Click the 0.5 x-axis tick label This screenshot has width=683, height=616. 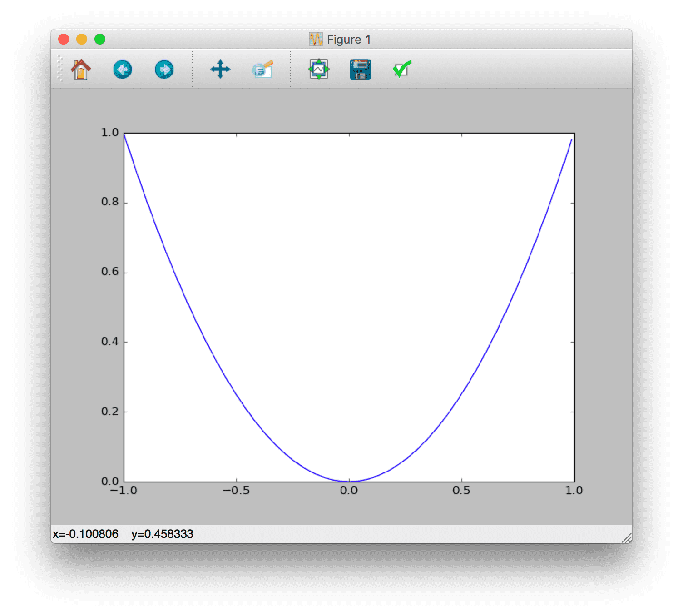pyautogui.click(x=461, y=491)
